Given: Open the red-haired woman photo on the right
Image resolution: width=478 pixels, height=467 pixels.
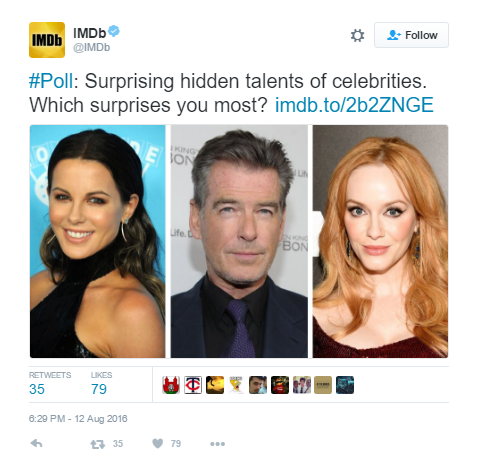Looking at the screenshot, I should point(380,241).
